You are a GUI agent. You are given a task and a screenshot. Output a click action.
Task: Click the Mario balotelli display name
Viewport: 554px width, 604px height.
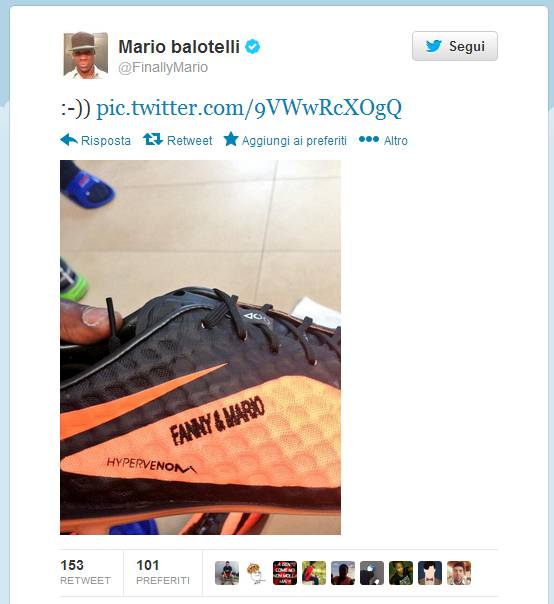point(179,47)
